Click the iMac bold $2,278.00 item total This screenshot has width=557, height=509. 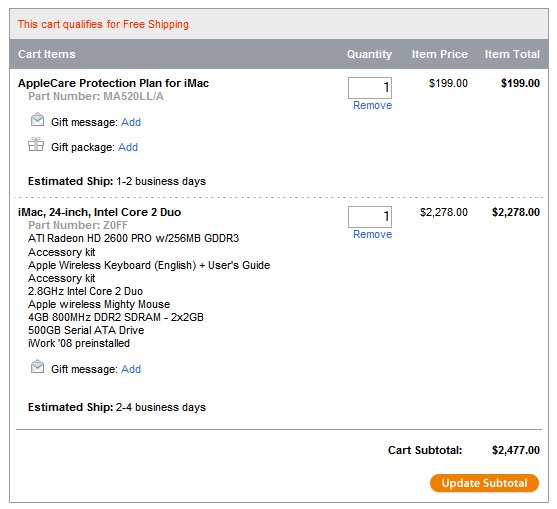(516, 212)
